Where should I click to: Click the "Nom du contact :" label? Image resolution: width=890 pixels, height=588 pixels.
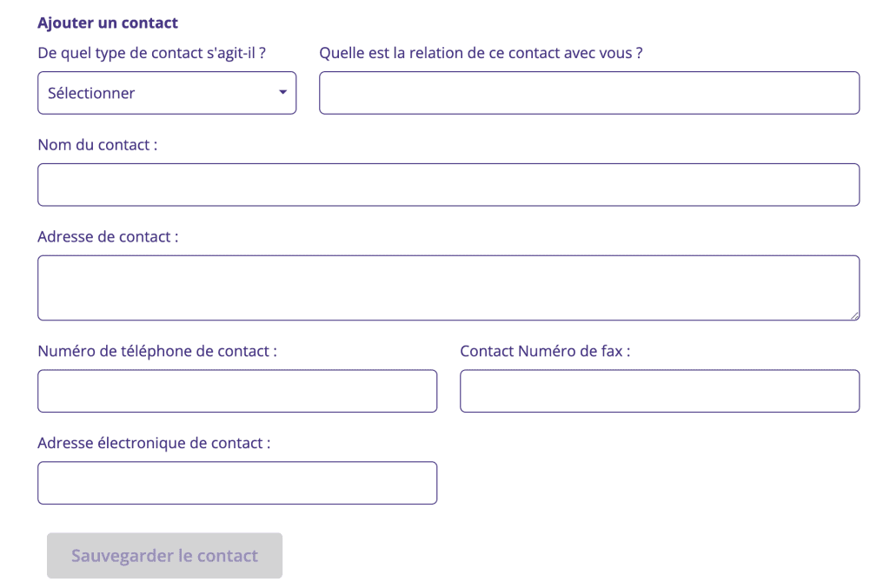pyautogui.click(x=97, y=144)
